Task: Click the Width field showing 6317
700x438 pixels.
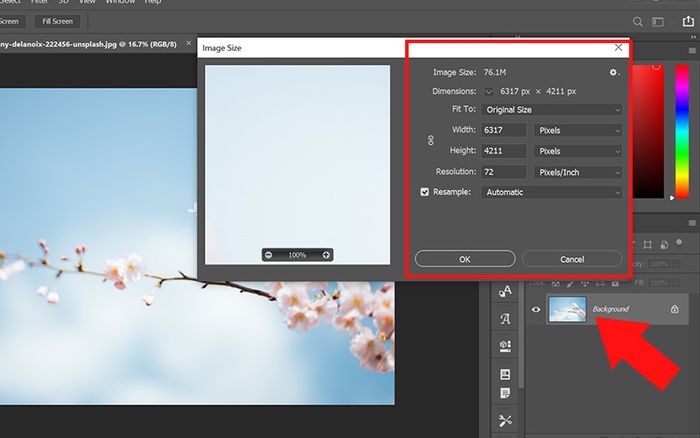Action: (504, 130)
